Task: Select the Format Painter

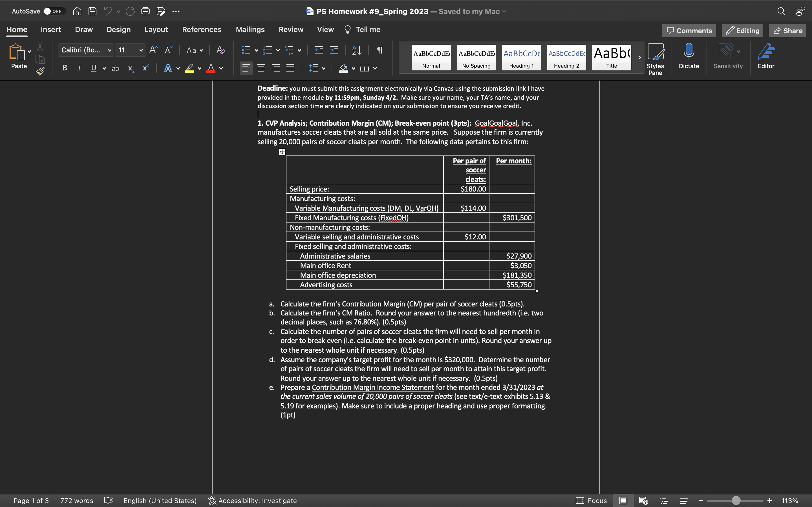Action: tap(39, 71)
